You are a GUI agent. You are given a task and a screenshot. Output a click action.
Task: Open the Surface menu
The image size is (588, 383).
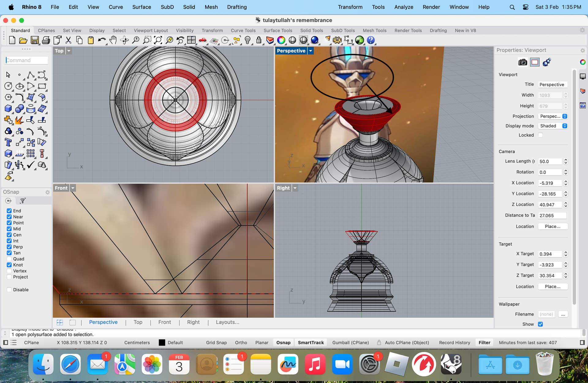click(x=141, y=7)
